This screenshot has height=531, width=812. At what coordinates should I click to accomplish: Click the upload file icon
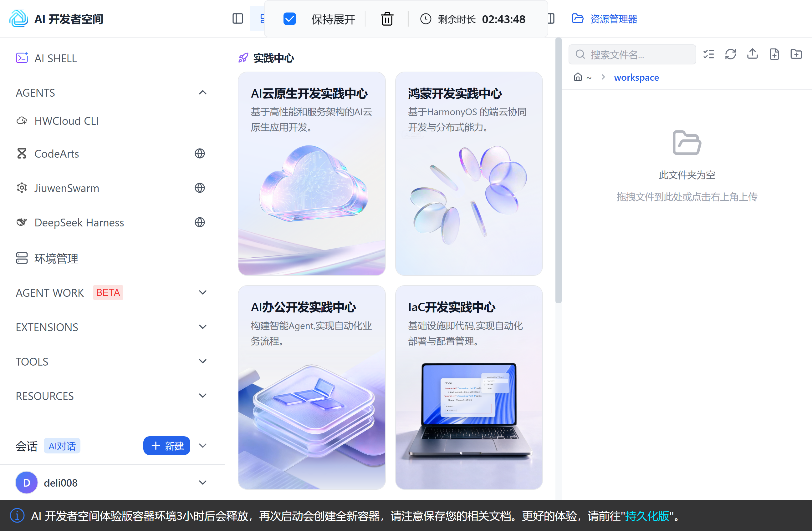pyautogui.click(x=752, y=54)
